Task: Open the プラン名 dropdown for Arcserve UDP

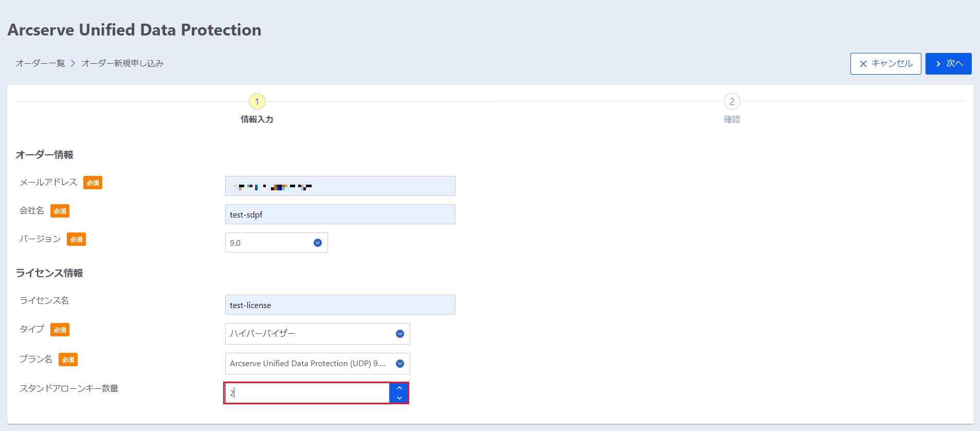Action: point(317,364)
